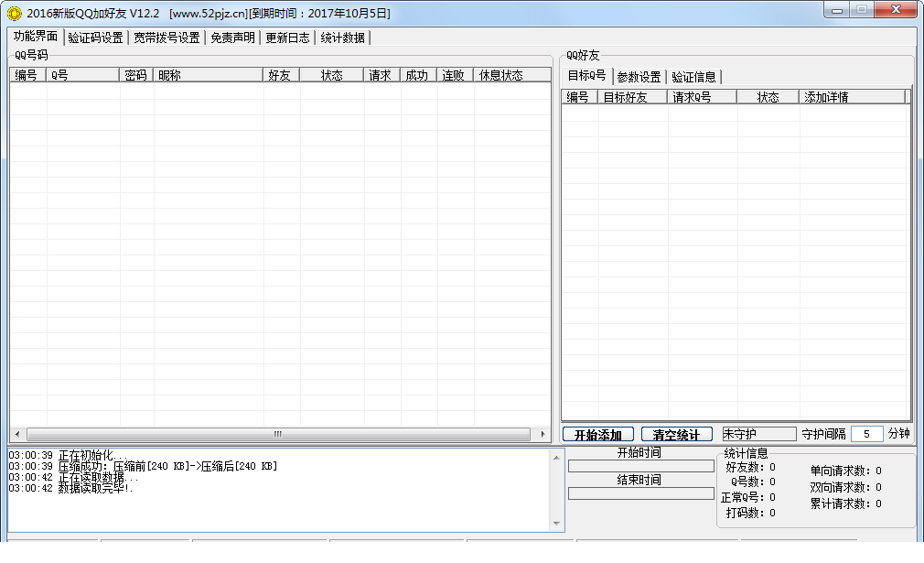Click the 昵称 column header
Screen dimensions: 924x563
(x=208, y=75)
